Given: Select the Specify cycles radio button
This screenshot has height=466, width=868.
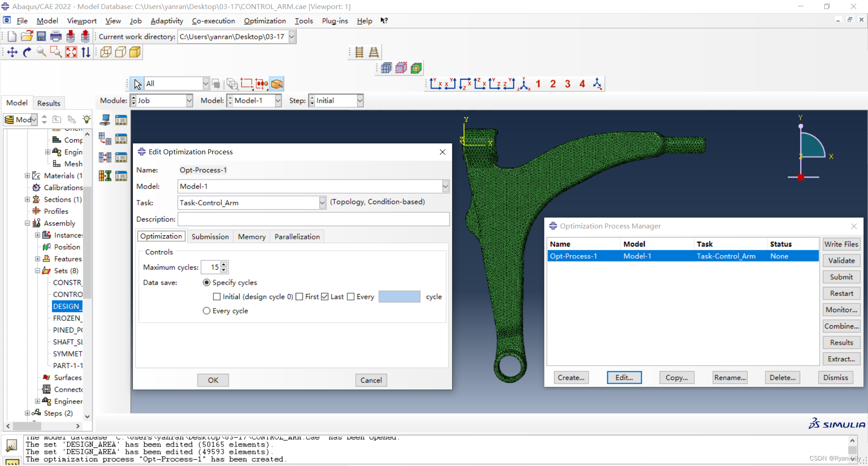Looking at the screenshot, I should click(x=207, y=282).
